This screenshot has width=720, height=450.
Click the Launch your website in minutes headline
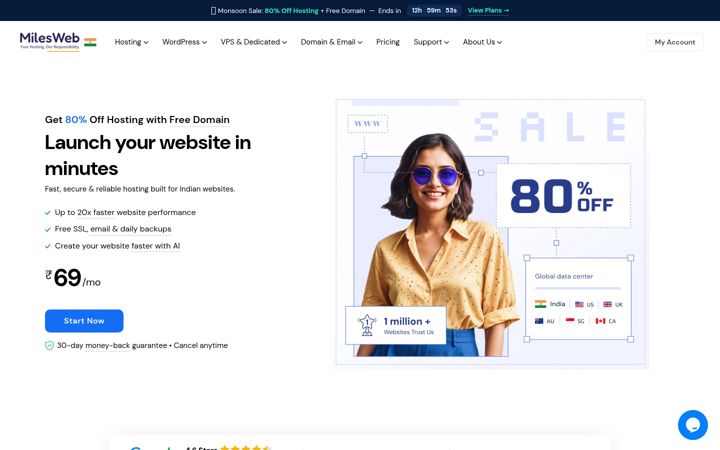(x=148, y=155)
